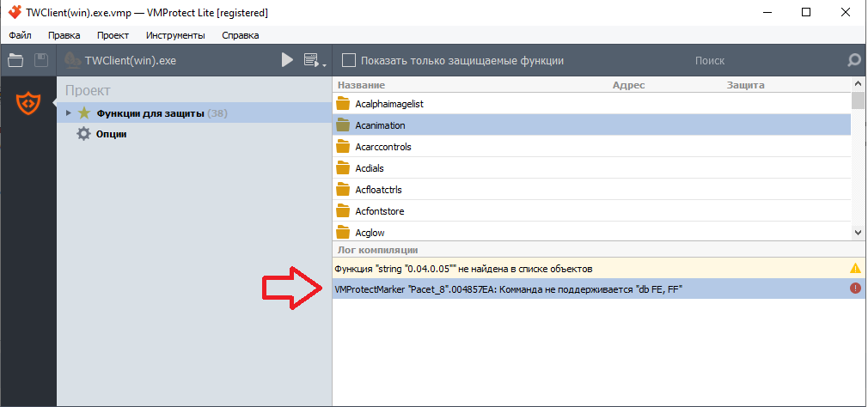Select the VMProtectMarker "Pacet_8" error log line
The width and height of the screenshot is (868, 407).
(598, 289)
